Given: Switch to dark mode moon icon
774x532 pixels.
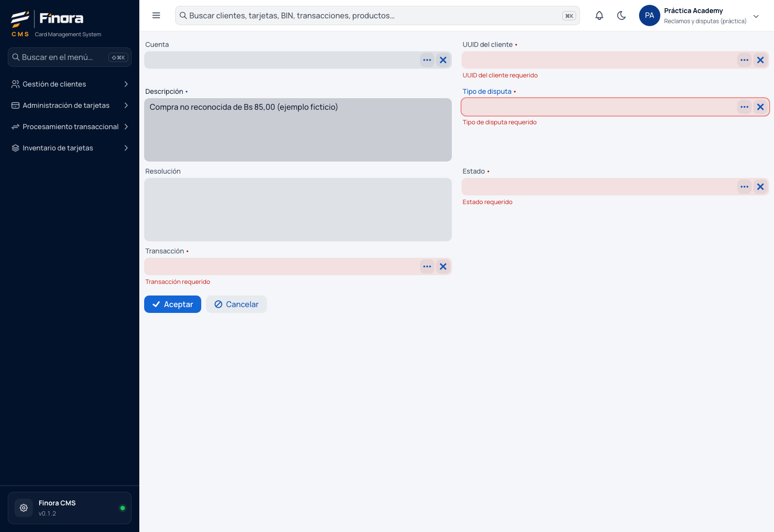Looking at the screenshot, I should [622, 15].
